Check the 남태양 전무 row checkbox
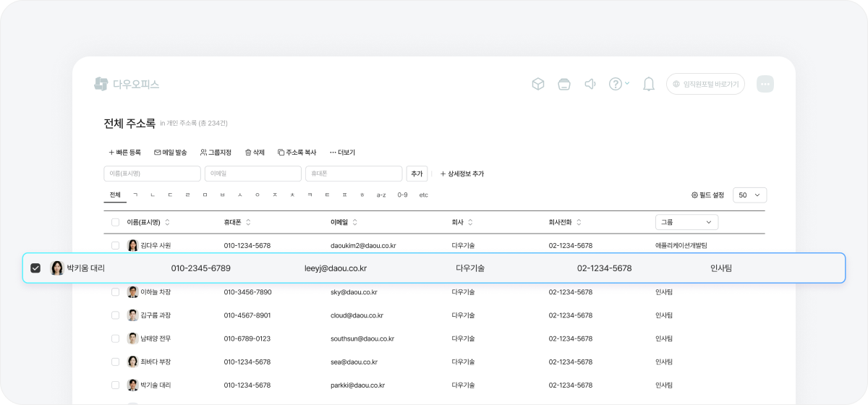Image resolution: width=868 pixels, height=405 pixels. (115, 338)
